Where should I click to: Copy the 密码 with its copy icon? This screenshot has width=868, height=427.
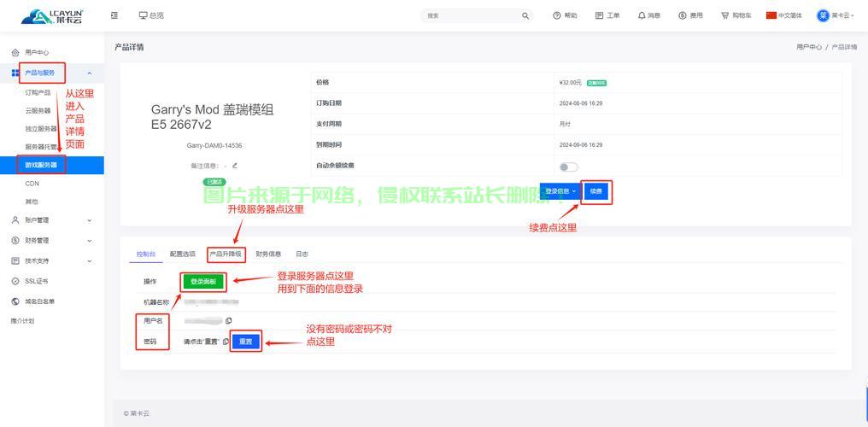coord(226,342)
